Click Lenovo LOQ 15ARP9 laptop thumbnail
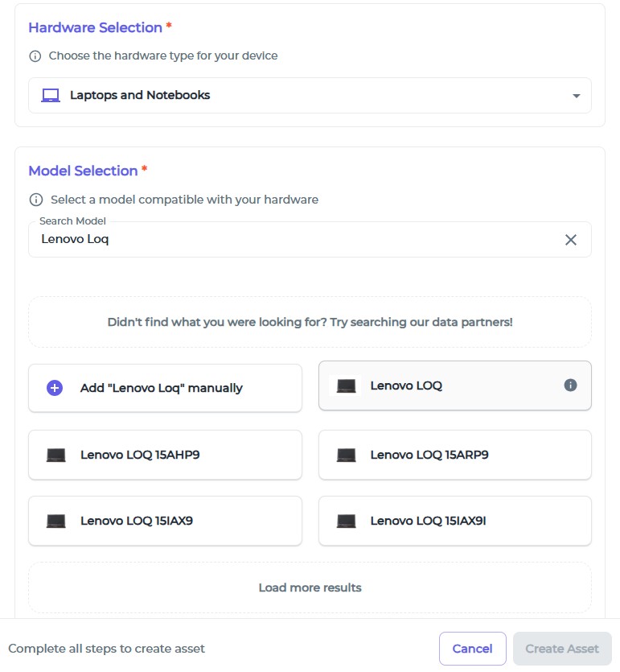This screenshot has width=620, height=672. click(346, 455)
